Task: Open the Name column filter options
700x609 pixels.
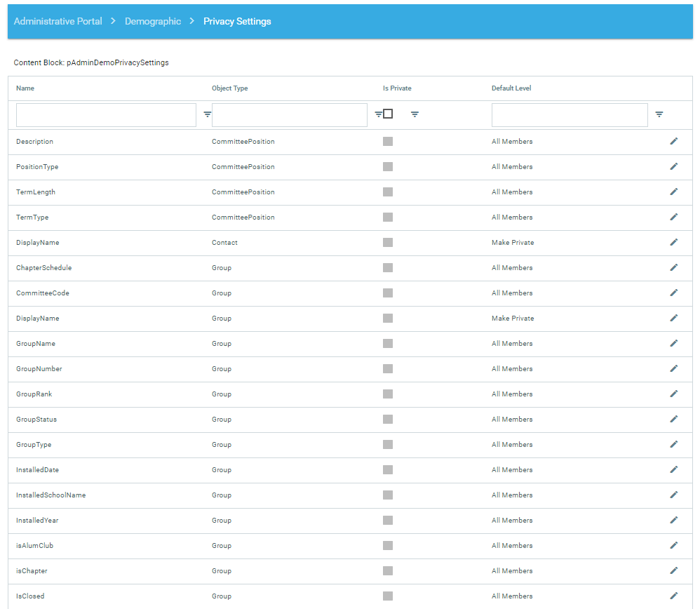Action: coord(207,114)
